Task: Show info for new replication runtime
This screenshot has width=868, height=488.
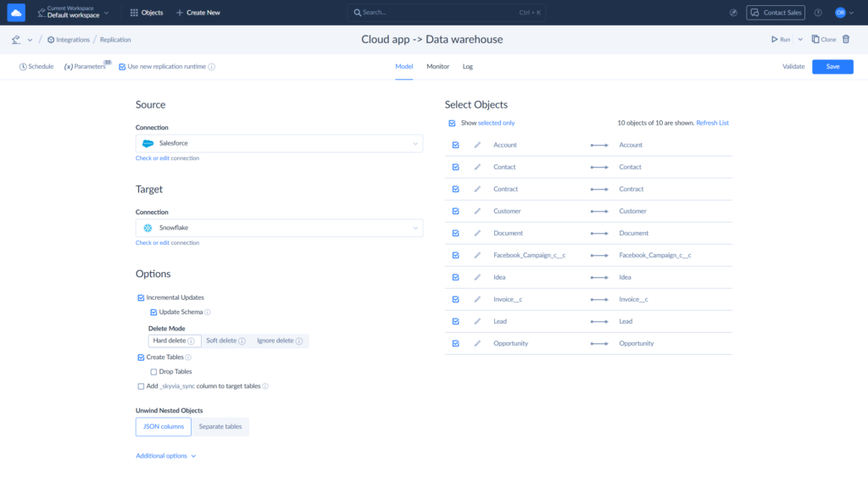Action: pyautogui.click(x=211, y=67)
